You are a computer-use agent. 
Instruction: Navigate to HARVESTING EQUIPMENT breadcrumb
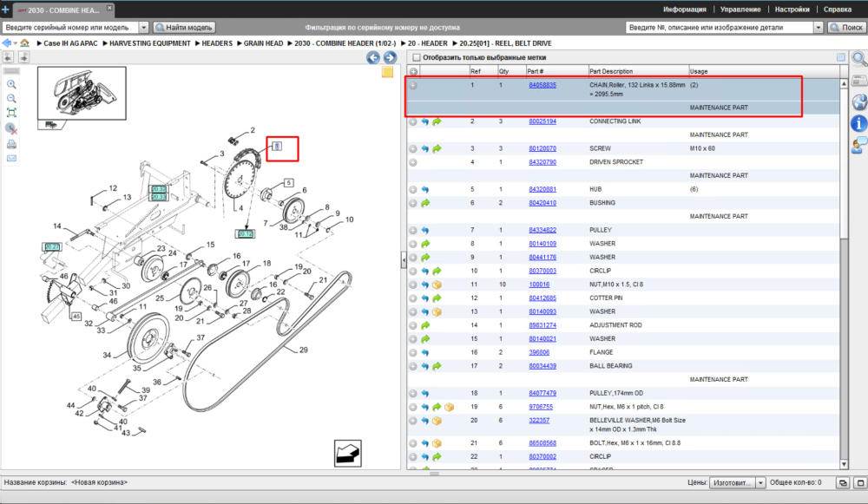coord(149,43)
